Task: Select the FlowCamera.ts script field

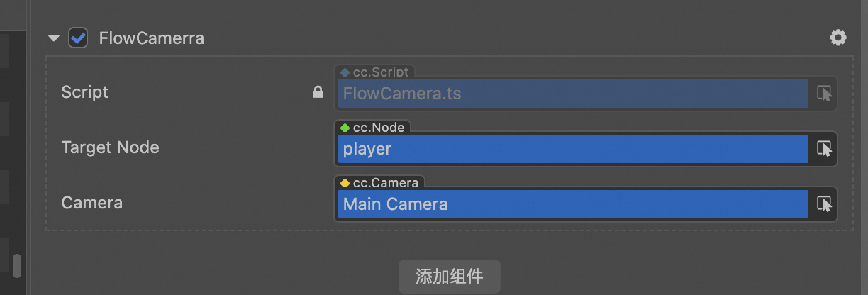Action: (x=572, y=94)
